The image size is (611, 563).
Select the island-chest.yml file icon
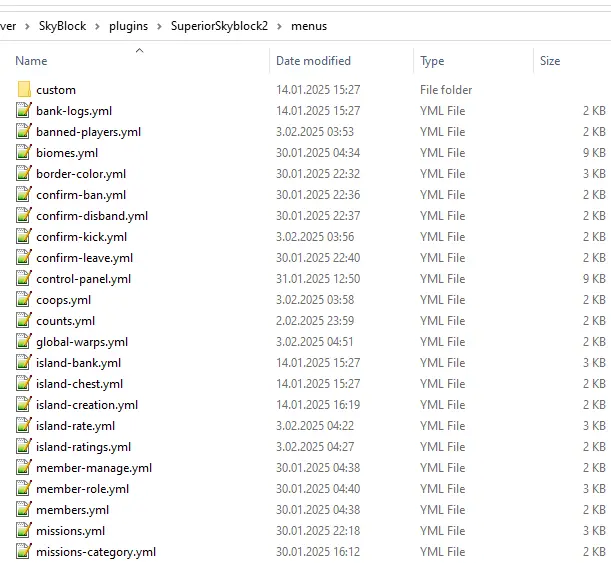(24, 384)
